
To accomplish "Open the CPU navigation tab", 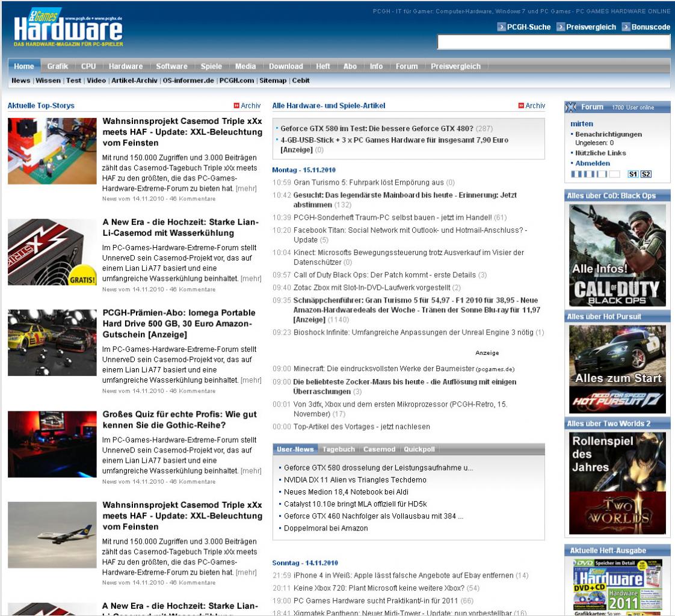I will point(88,66).
